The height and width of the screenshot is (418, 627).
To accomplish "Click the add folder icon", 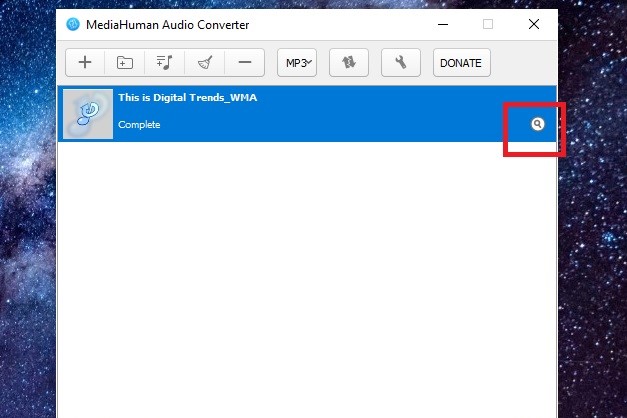I will pyautogui.click(x=125, y=63).
